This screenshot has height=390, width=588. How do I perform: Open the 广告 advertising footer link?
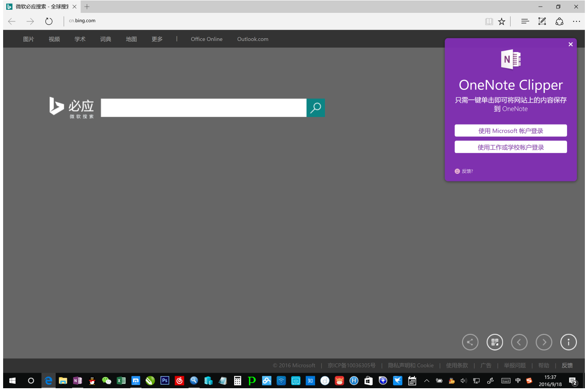486,366
